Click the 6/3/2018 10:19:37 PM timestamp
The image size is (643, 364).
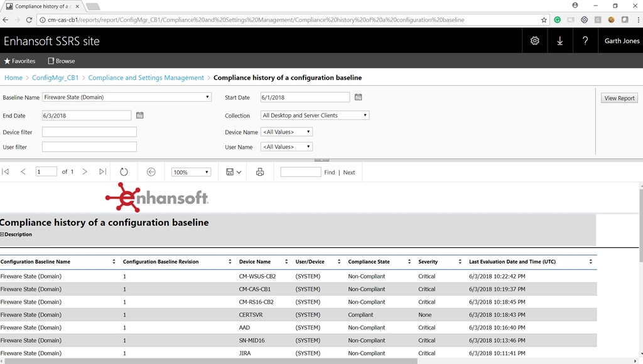pos(497,289)
